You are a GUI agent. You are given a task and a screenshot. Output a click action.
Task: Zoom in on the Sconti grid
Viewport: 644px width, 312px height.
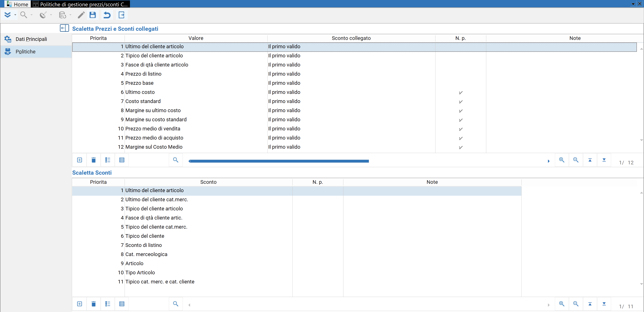coord(562,304)
